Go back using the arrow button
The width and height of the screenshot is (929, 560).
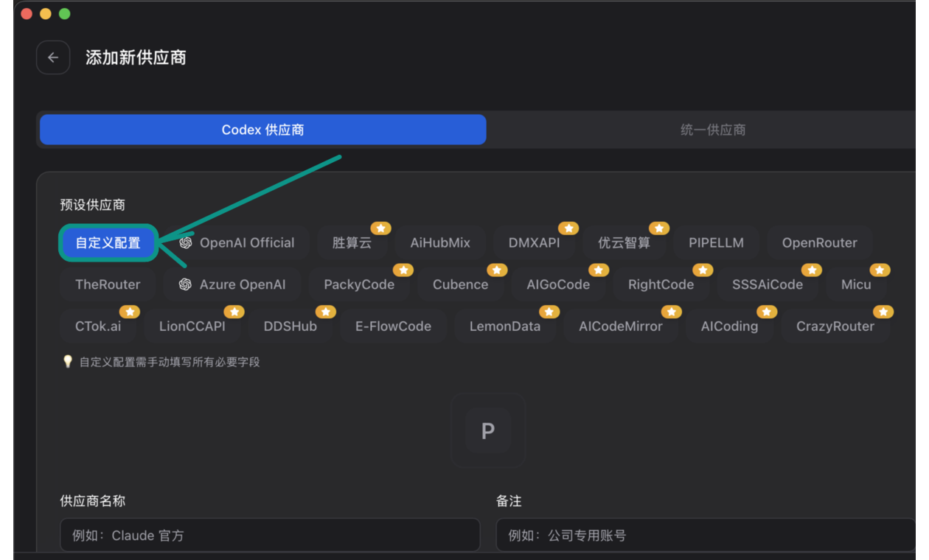point(53,57)
